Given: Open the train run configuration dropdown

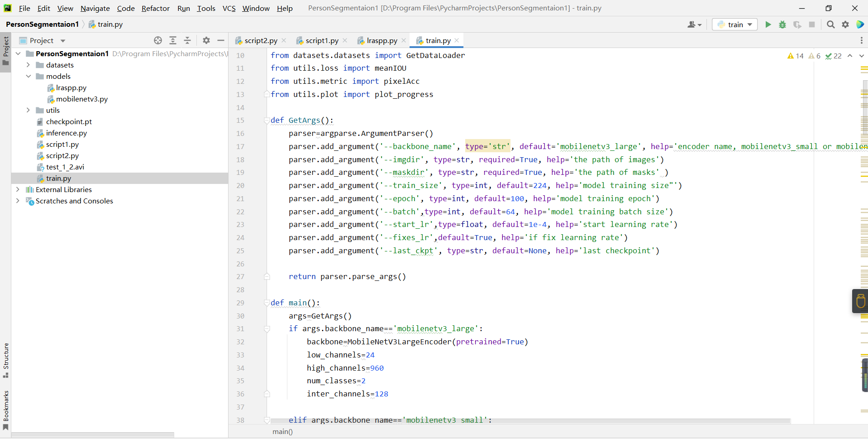Looking at the screenshot, I should click(x=734, y=24).
